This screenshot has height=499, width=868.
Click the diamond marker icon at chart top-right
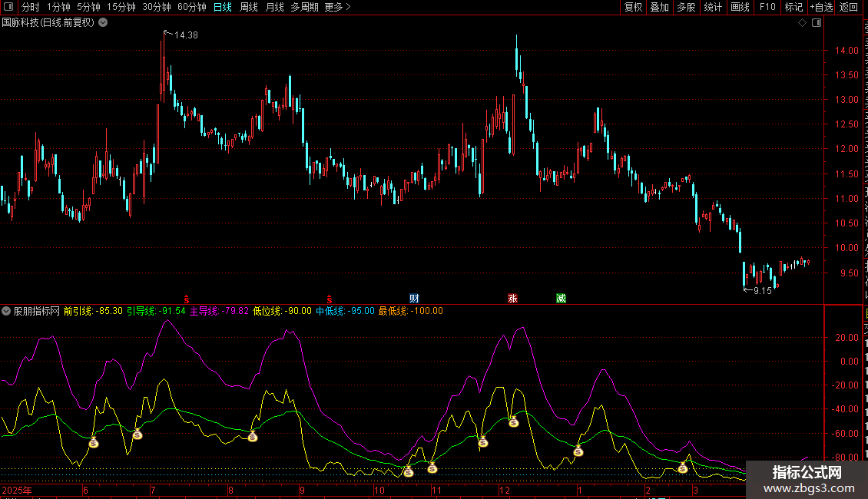pyautogui.click(x=803, y=23)
